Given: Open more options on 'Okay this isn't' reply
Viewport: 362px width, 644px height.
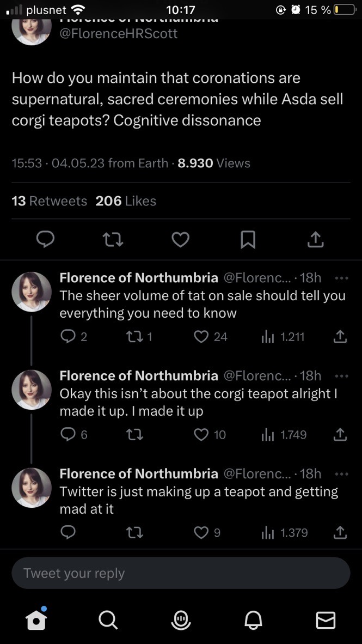Looking at the screenshot, I should (341, 376).
